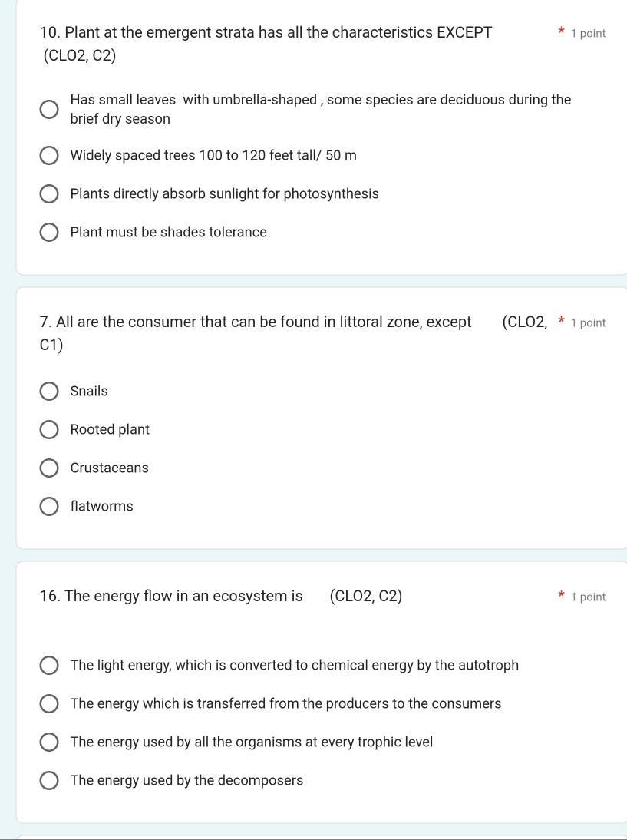Pick 'Plant must be shades tolerance' answer

48,233
